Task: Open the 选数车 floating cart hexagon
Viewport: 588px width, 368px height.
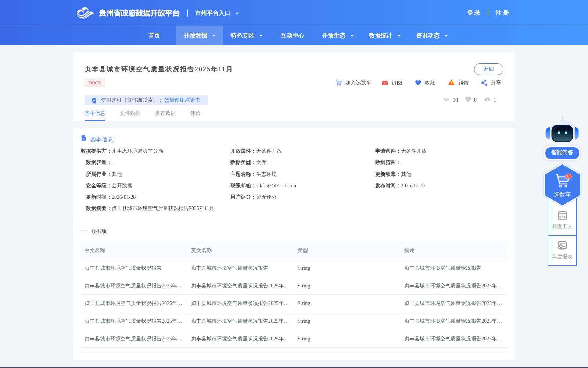Action: point(562,185)
